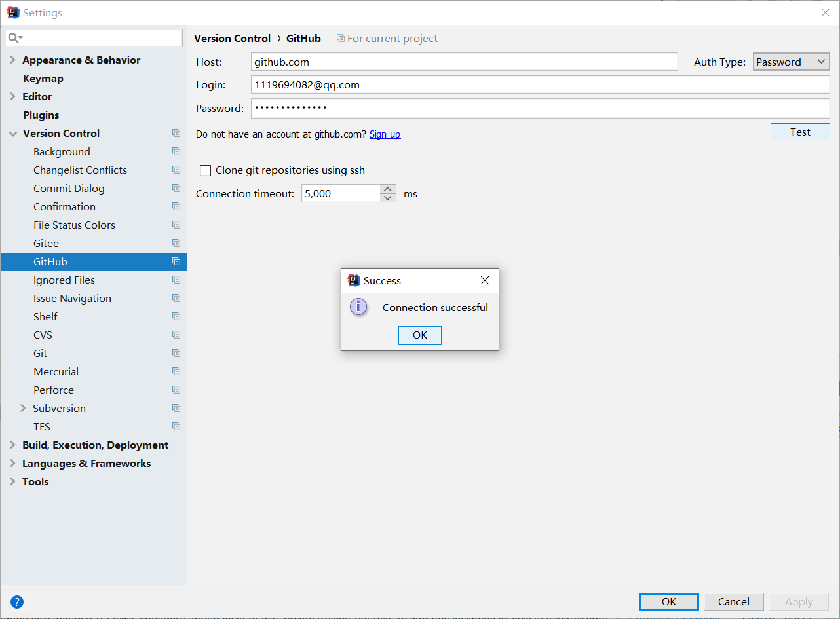
Task: Click the info icon in the Success dialog
Action: coord(358,307)
